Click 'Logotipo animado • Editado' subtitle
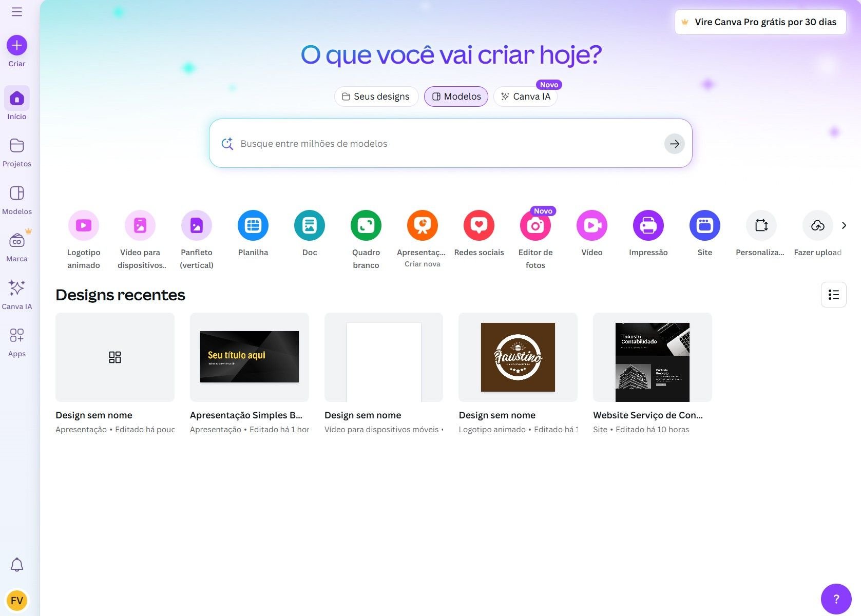This screenshot has height=616, width=861. pos(518,430)
